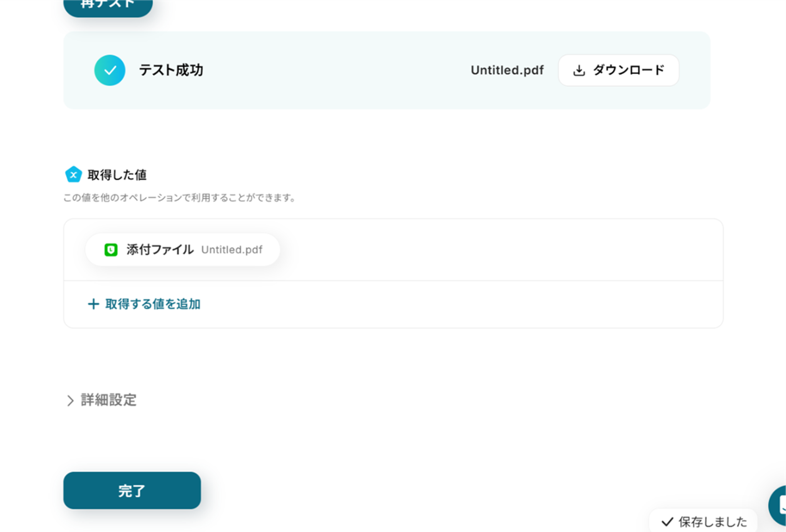Viewport: 786px width, 532px height.
Task: Click the checkmark icon in saved toast
Action: tap(667, 522)
